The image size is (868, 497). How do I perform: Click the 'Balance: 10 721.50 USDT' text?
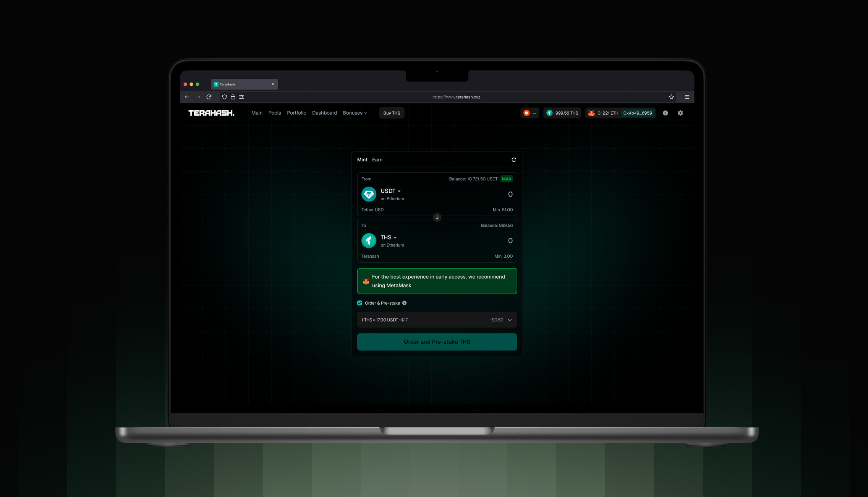pos(473,179)
